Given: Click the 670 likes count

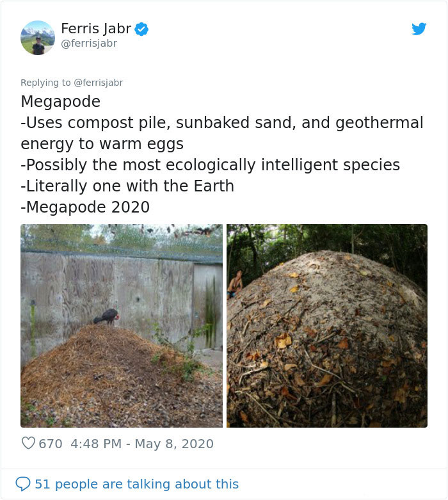Looking at the screenshot, I should point(51,444).
